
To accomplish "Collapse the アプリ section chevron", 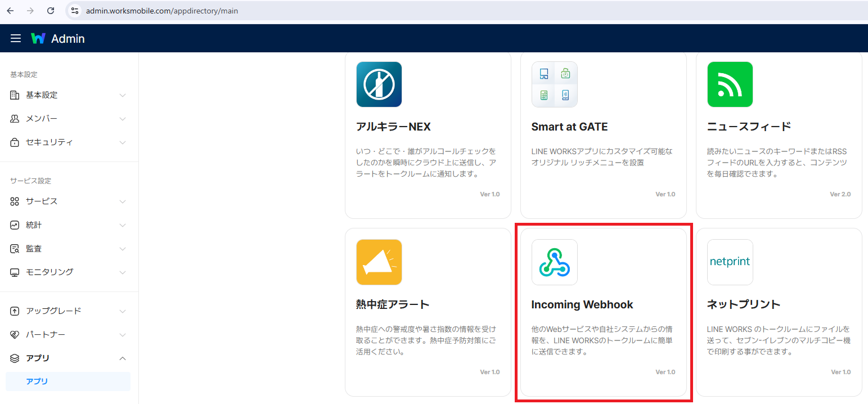I will (x=123, y=358).
